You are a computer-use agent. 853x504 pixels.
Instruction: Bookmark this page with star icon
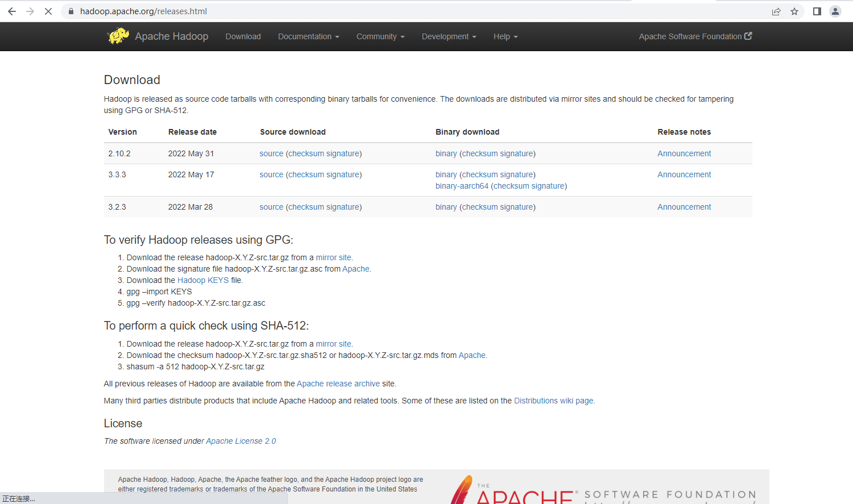pos(794,11)
